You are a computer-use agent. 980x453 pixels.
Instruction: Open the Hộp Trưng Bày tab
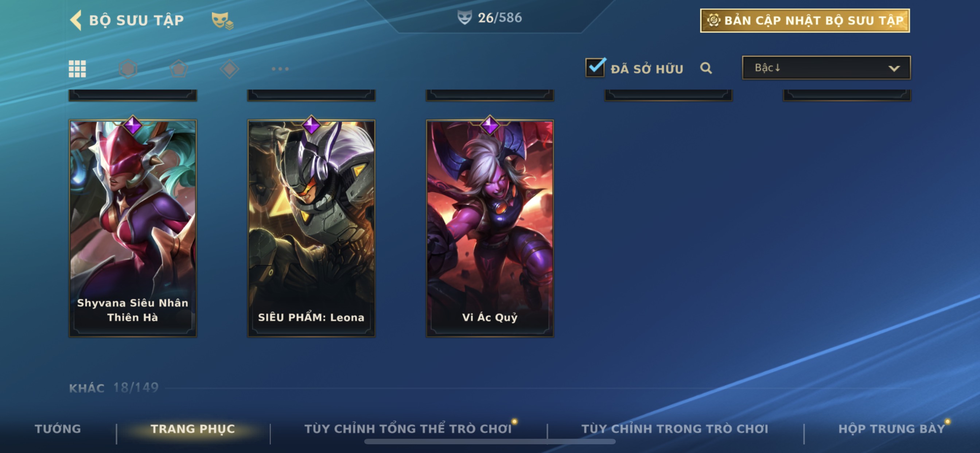[x=892, y=429]
